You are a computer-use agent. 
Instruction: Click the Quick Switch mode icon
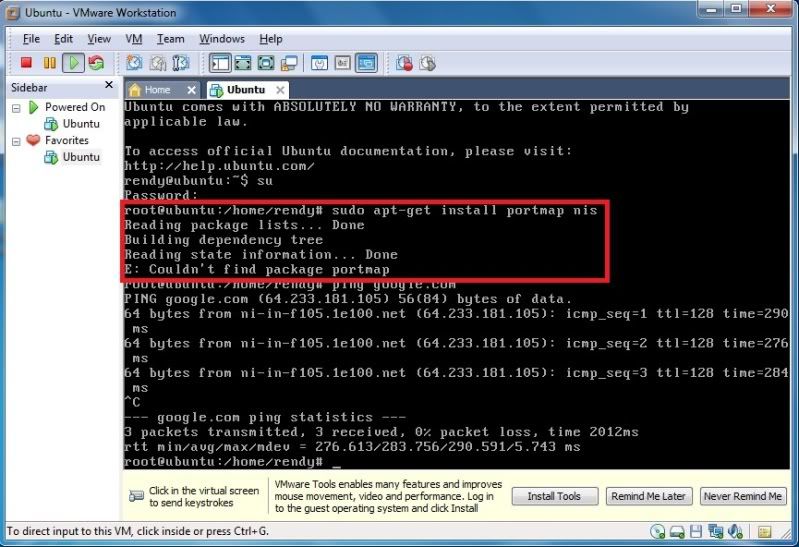pyautogui.click(x=243, y=63)
